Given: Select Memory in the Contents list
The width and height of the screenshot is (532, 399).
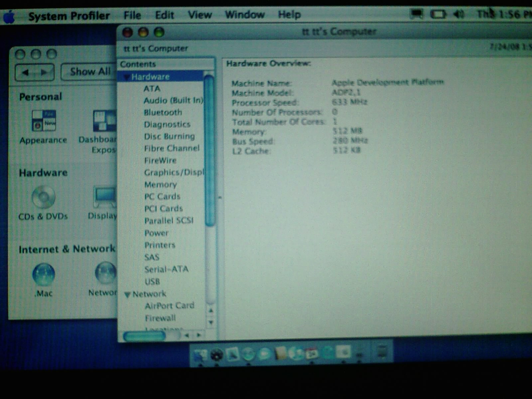Looking at the screenshot, I should coord(161,185).
